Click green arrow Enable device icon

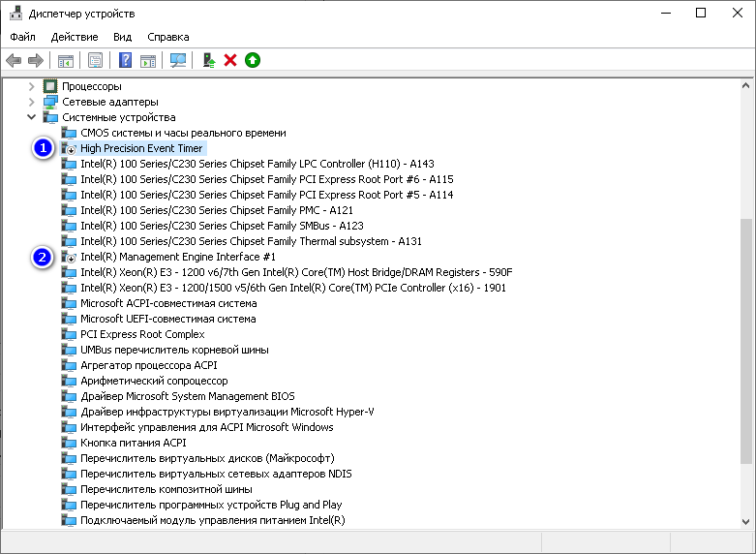[253, 60]
